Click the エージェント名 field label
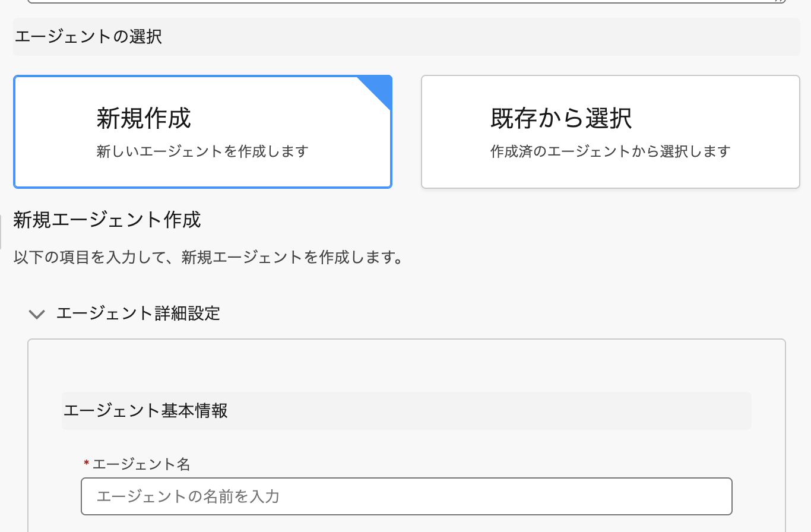The height and width of the screenshot is (532, 811). pyautogui.click(x=141, y=464)
